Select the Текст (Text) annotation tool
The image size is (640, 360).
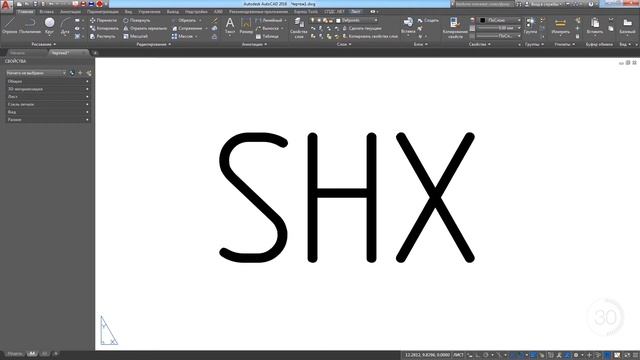(230, 26)
